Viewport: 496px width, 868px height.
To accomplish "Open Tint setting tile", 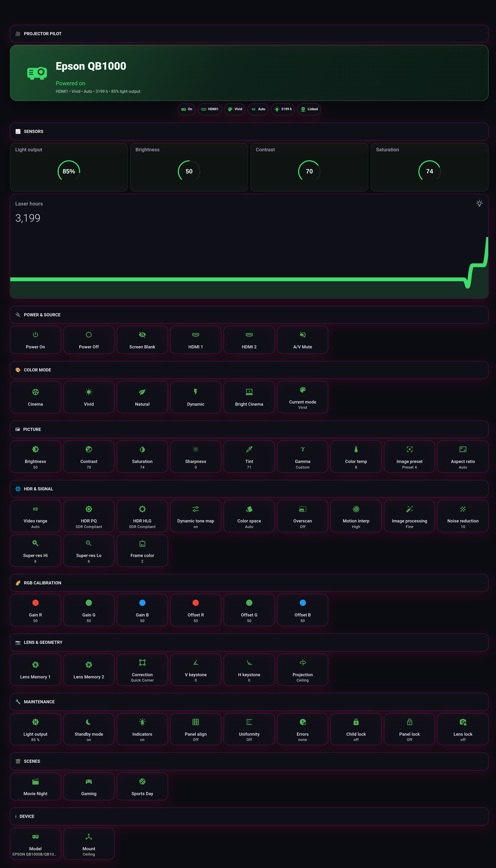I will click(249, 456).
